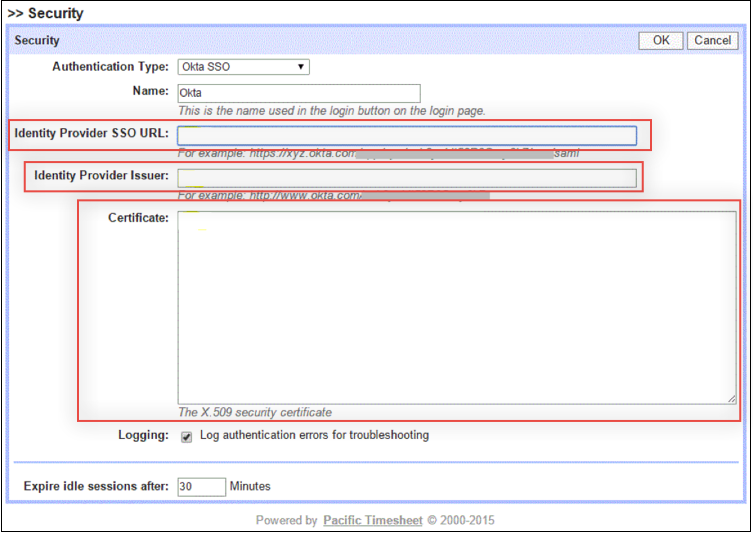
Task: Grab the Certificate text area resize handle
Action: (732, 398)
